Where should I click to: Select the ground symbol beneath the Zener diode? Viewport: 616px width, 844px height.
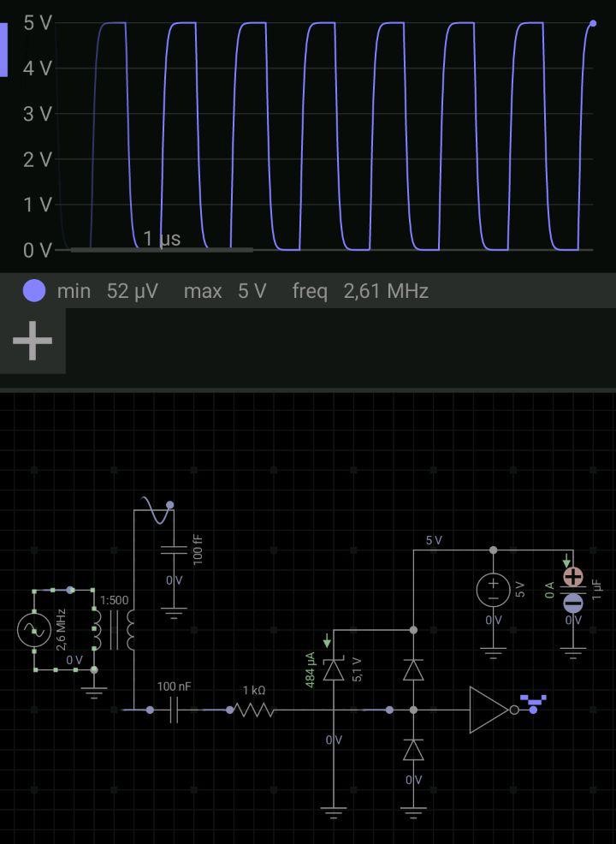coord(334,811)
